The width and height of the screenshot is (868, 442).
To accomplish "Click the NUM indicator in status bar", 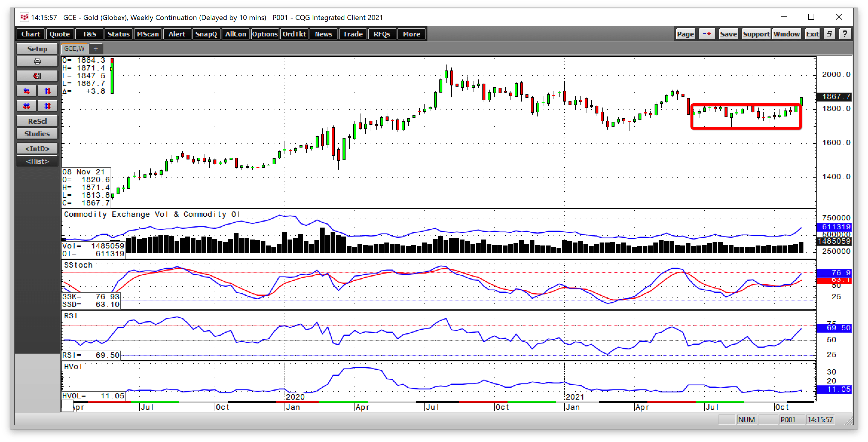I will (747, 420).
